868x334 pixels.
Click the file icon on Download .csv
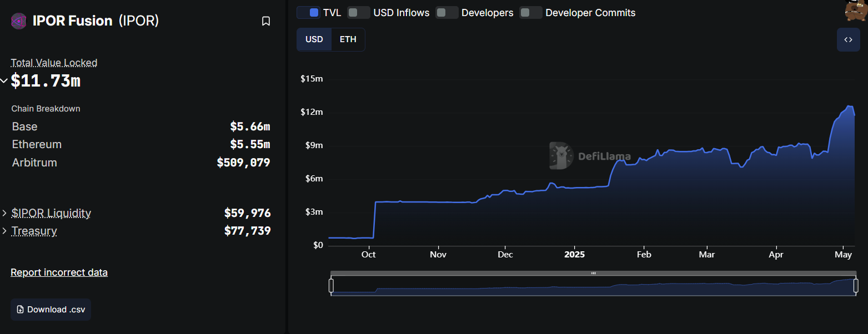tap(21, 310)
